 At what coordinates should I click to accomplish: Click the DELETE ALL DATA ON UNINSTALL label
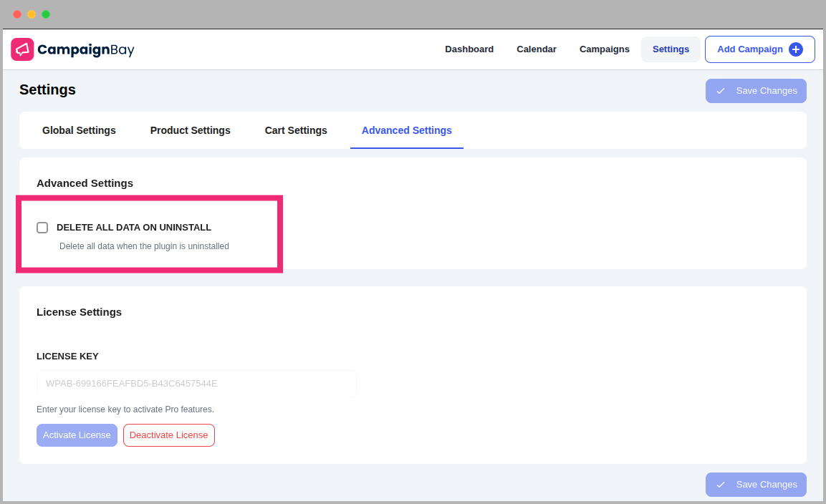coord(134,228)
